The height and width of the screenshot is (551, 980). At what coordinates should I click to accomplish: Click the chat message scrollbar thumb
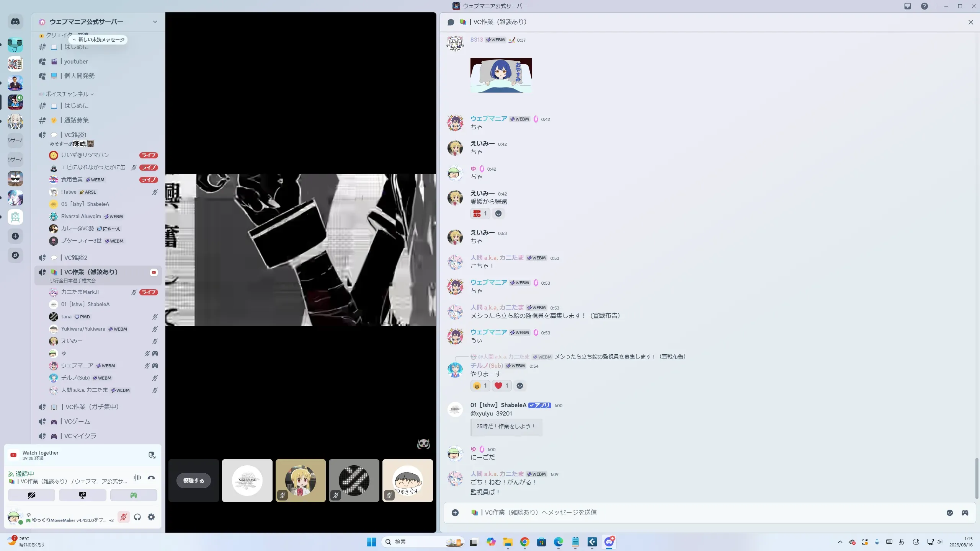977,478
